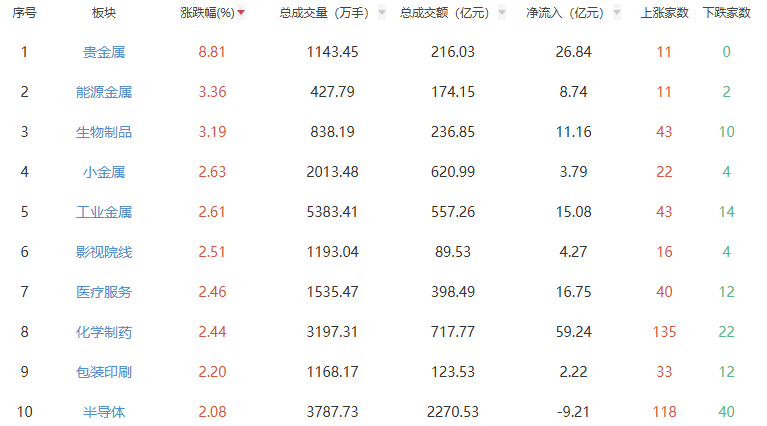Click sort arrow next to 总成交量（万手）

pos(381,13)
